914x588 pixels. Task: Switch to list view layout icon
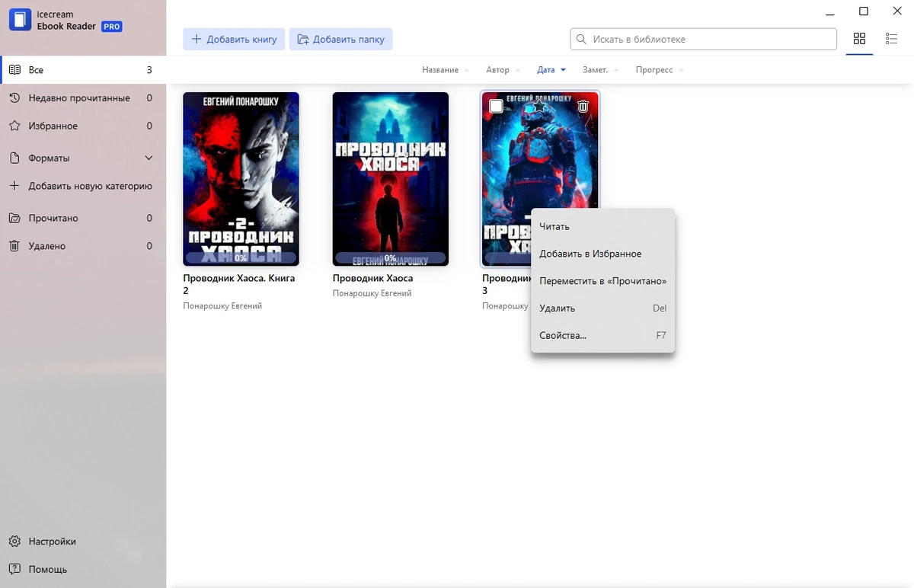click(x=891, y=39)
